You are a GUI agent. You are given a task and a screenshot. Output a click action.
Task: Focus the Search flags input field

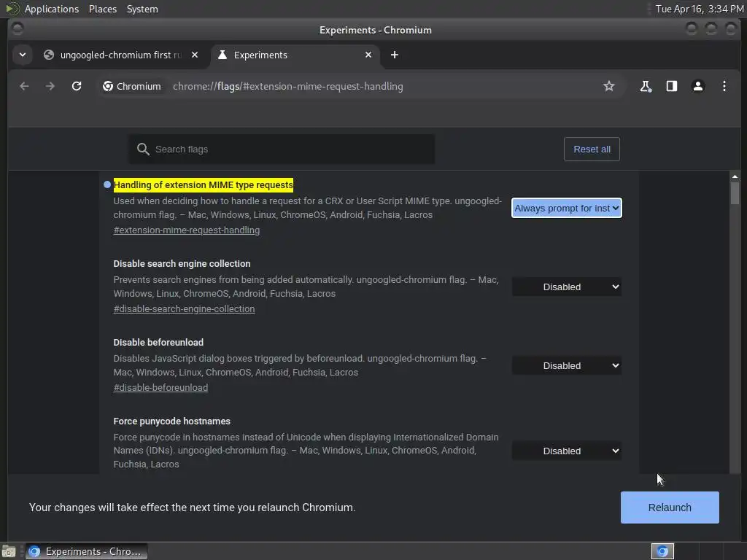click(x=282, y=149)
